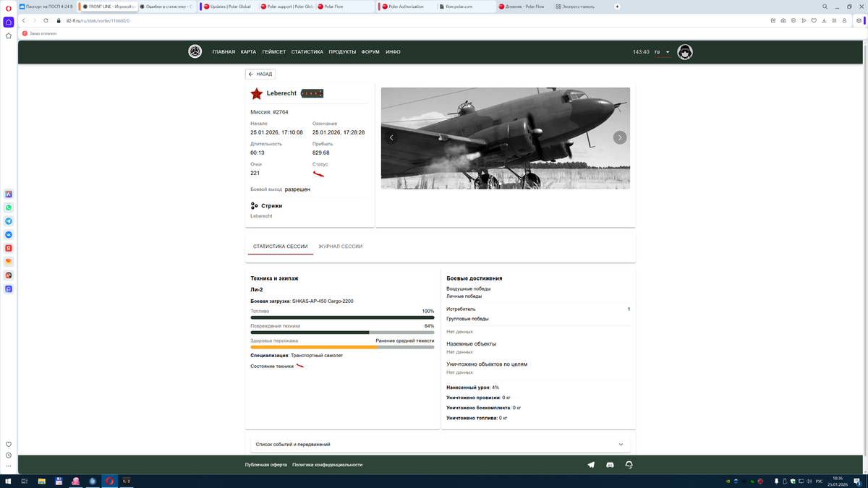Switch to the 'Журнал сессии' tab
This screenshot has height=488, width=868.
coord(340,247)
